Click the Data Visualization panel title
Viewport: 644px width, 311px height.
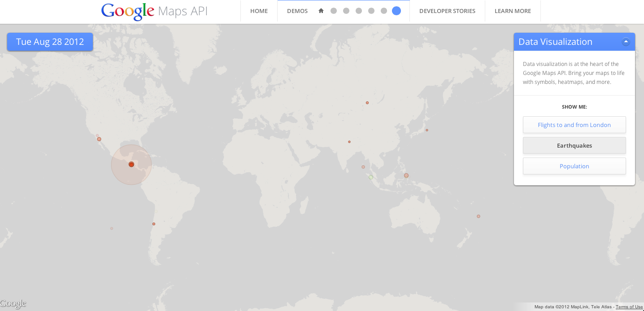(x=555, y=42)
